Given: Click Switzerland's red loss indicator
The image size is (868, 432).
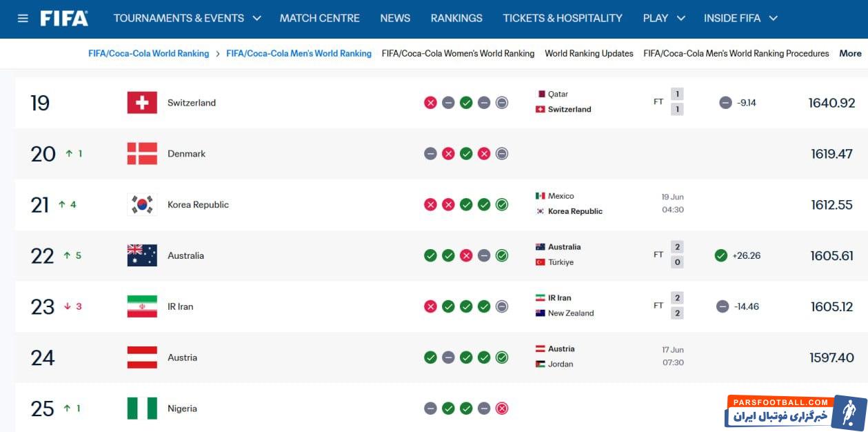Looking at the screenshot, I should (x=430, y=103).
